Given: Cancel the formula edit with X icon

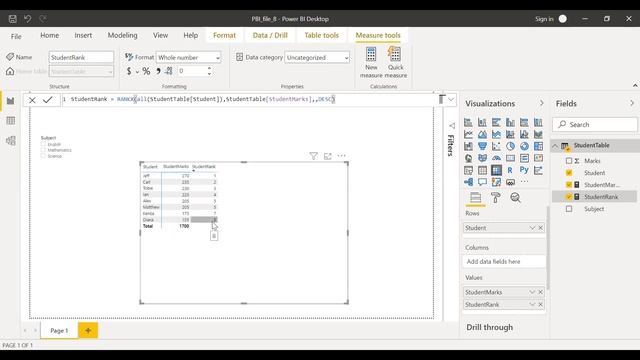Looking at the screenshot, I should (x=32, y=100).
